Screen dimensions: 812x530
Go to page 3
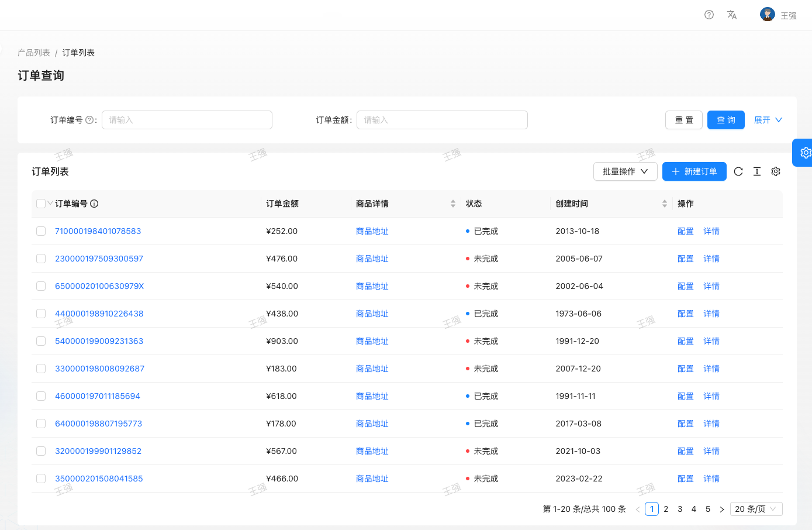[x=680, y=509]
